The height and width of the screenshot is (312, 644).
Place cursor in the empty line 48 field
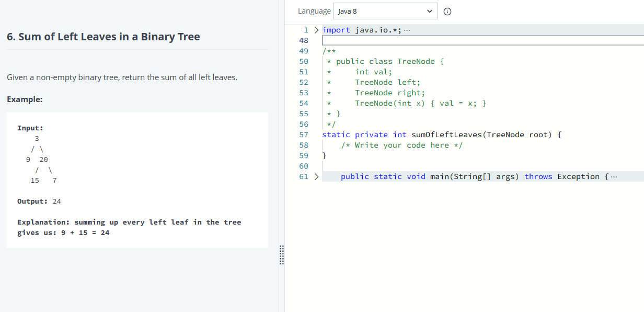click(x=470, y=40)
